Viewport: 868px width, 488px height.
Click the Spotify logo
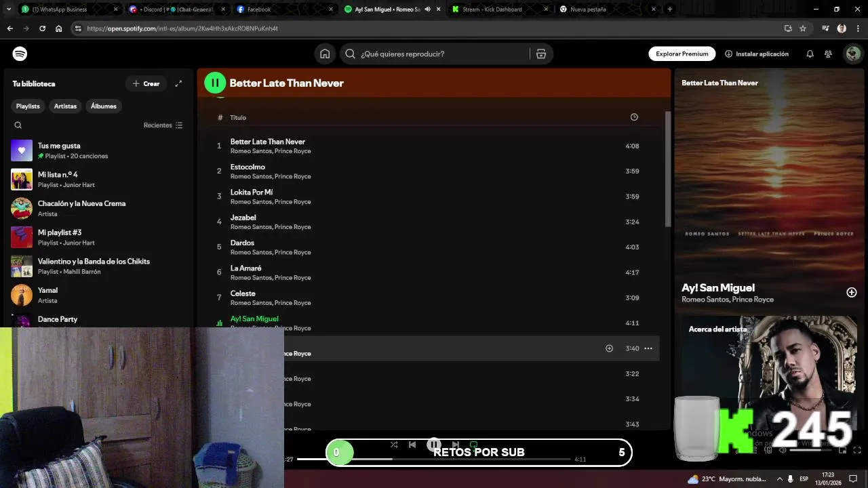tap(20, 54)
